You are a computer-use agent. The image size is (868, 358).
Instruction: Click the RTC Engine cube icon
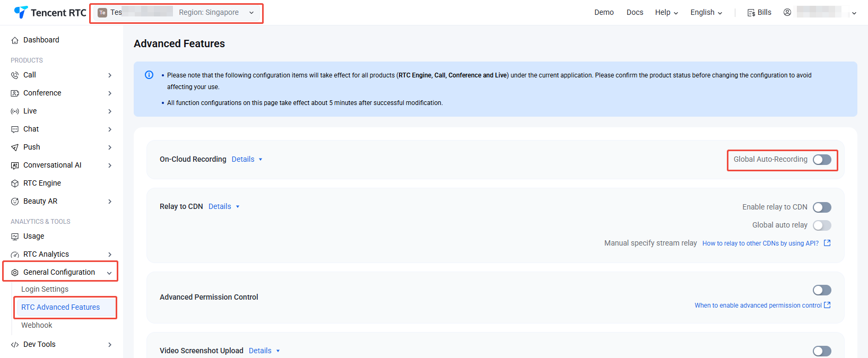15,184
